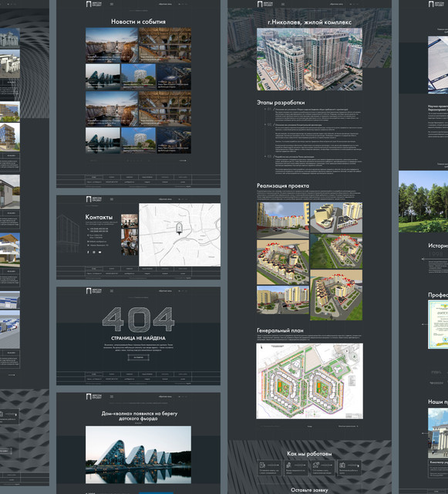Open bottom-row white tower news thumbnail
The image size is (448, 494).
(x=138, y=140)
